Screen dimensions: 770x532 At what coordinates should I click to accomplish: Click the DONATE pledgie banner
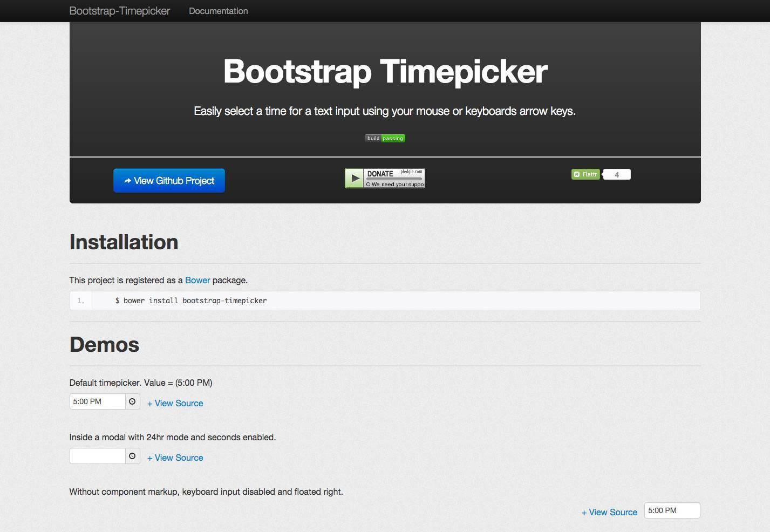pyautogui.click(x=385, y=178)
